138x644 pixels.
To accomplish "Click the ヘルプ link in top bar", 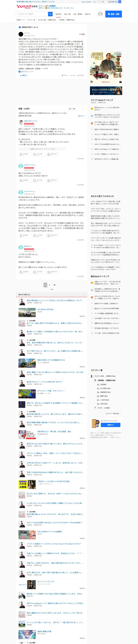I will [94, 2].
